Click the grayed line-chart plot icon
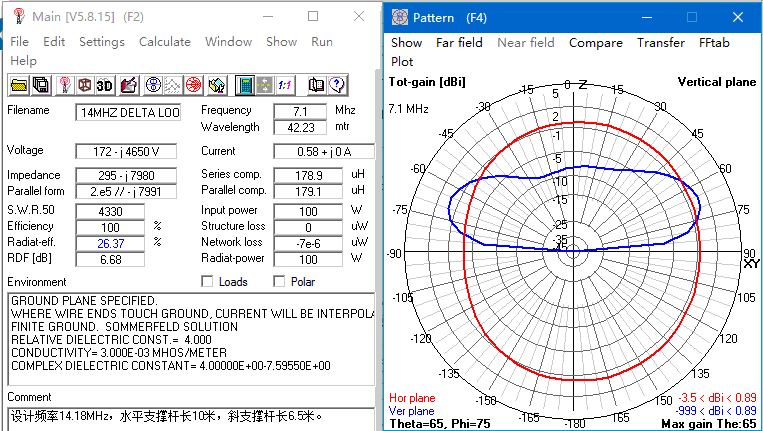 click(173, 85)
